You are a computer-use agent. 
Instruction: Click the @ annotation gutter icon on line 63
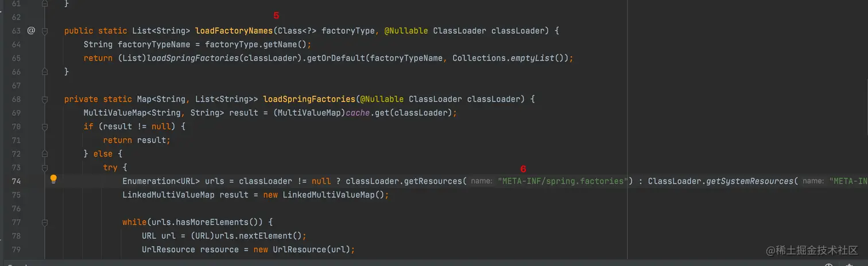click(31, 30)
